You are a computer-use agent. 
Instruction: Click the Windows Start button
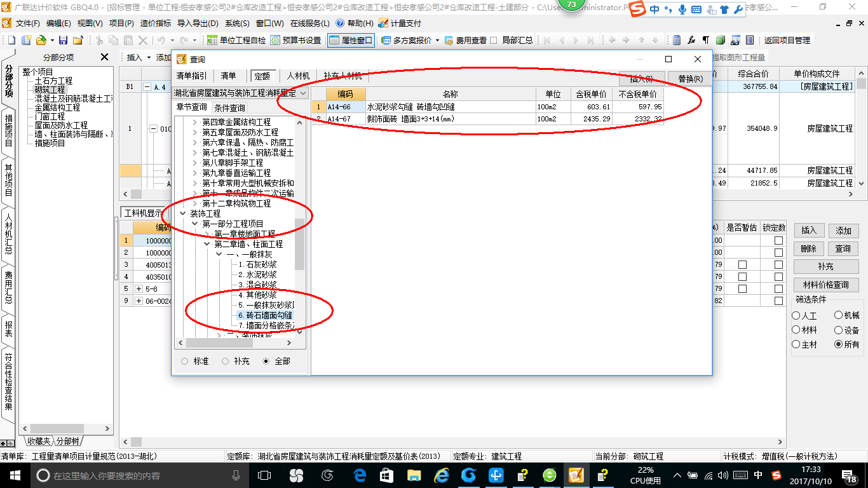pyautogui.click(x=15, y=475)
